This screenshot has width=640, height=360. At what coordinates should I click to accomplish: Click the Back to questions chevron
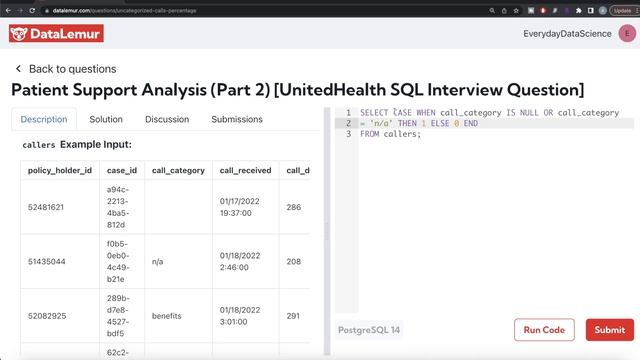click(x=18, y=69)
